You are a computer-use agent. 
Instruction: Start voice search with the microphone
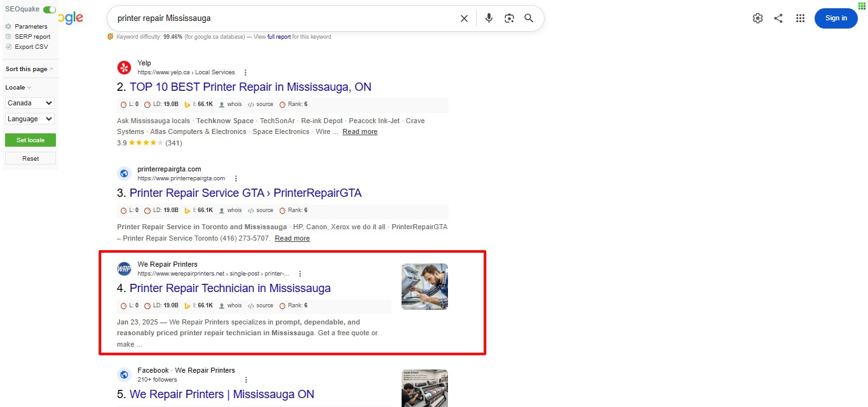(x=489, y=18)
